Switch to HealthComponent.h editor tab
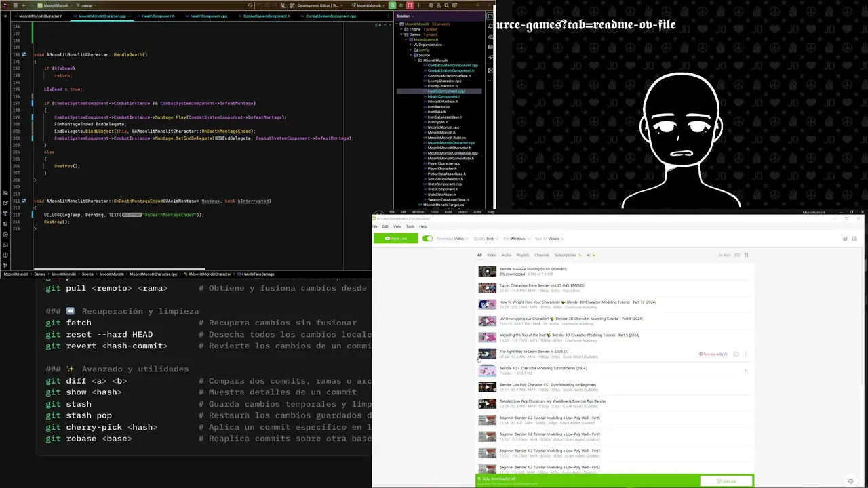868x488 pixels. coord(157,16)
